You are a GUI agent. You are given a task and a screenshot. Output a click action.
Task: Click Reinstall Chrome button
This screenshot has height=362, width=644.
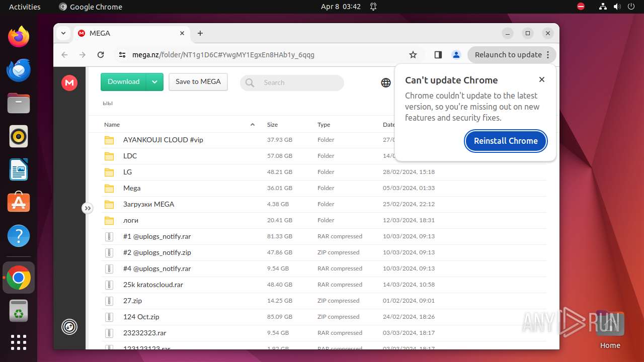pyautogui.click(x=506, y=141)
